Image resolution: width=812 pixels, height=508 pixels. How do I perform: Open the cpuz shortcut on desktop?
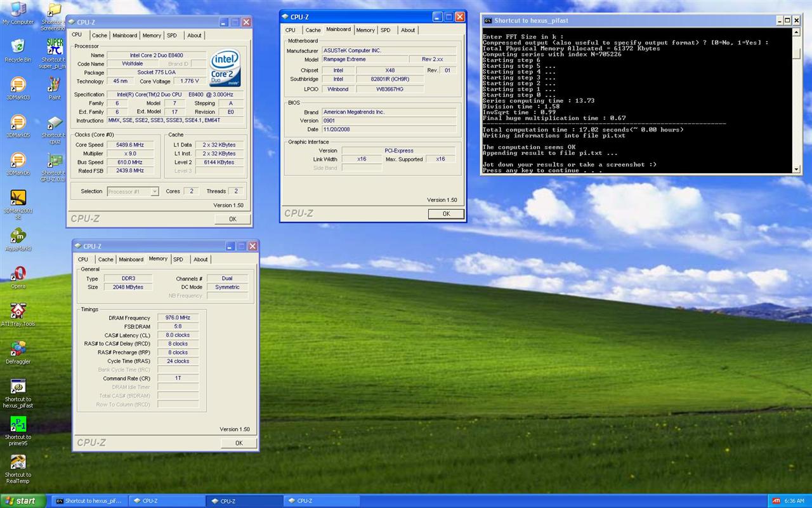(x=55, y=122)
